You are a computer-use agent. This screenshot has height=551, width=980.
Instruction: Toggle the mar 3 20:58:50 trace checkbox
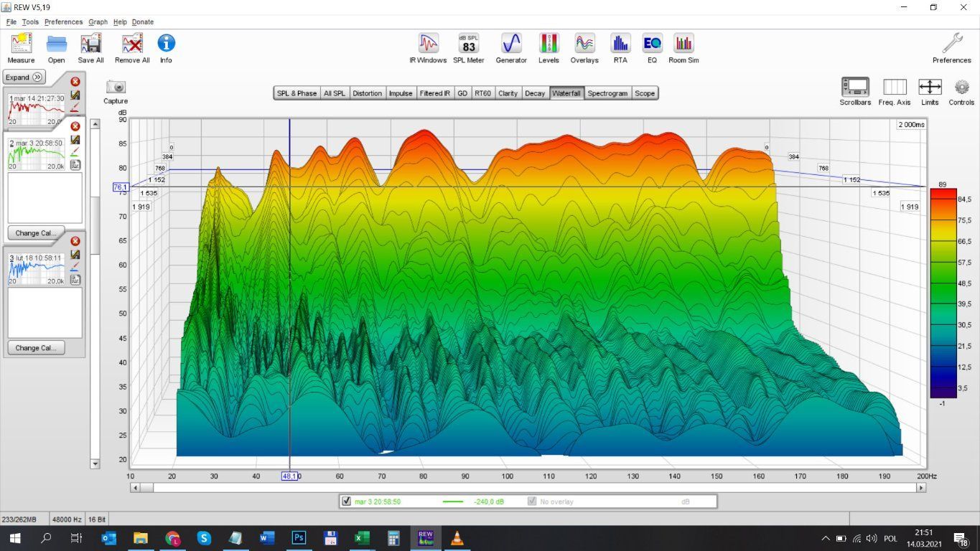(x=347, y=501)
